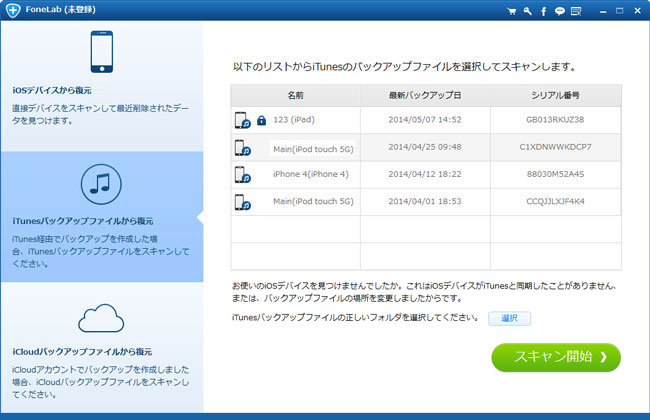Select iCloudバックアップファイルから復元 mode

82,352
